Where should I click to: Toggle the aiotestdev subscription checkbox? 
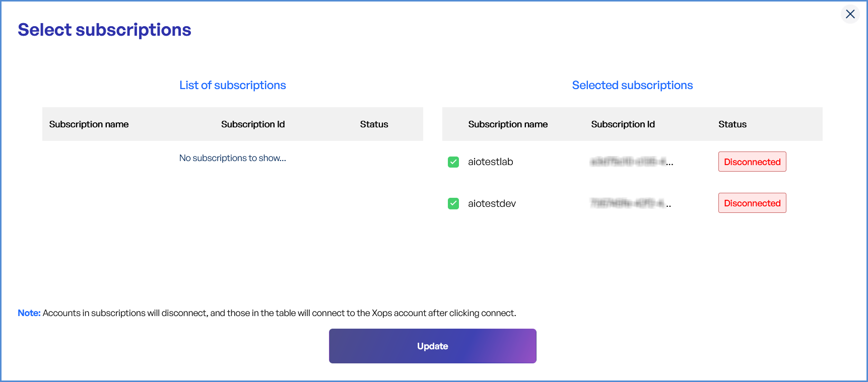[453, 203]
